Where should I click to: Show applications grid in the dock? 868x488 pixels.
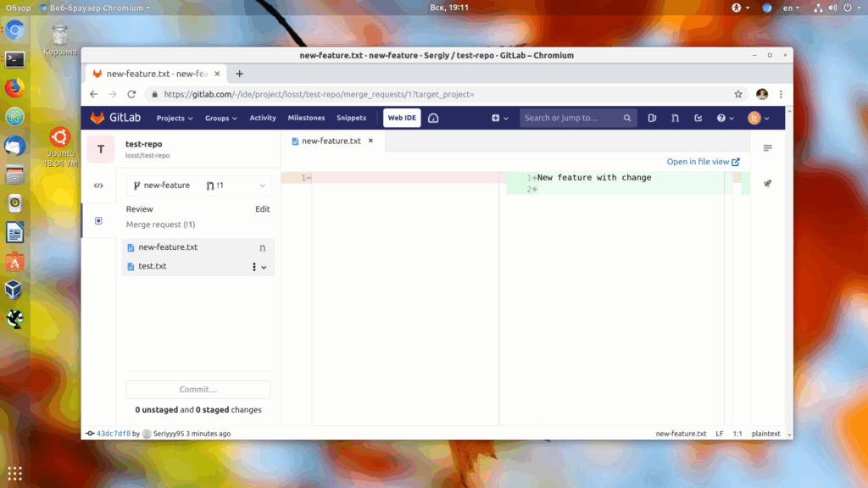[15, 474]
